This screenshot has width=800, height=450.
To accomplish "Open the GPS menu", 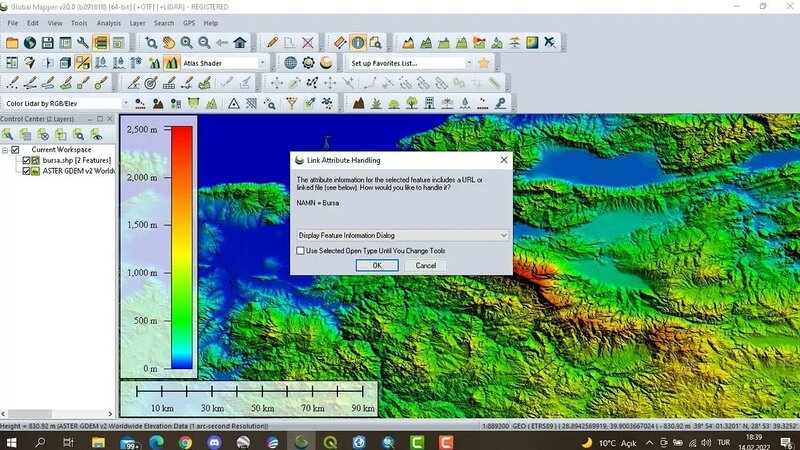I will coord(189,23).
